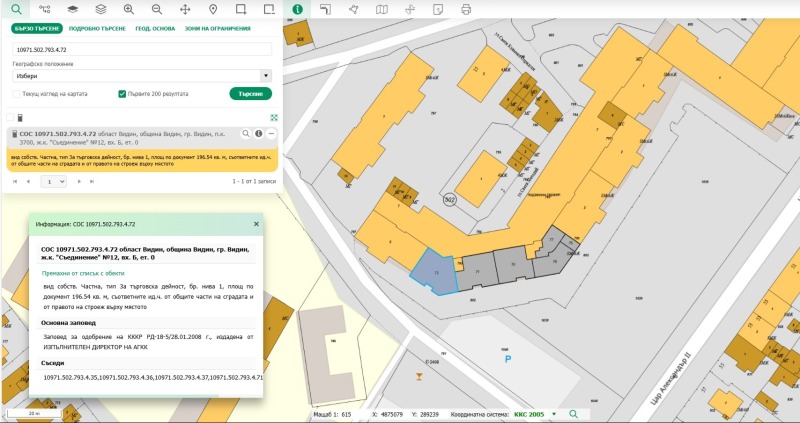Uncheck the first 200 results option
This screenshot has width=800, height=423.
[122, 94]
